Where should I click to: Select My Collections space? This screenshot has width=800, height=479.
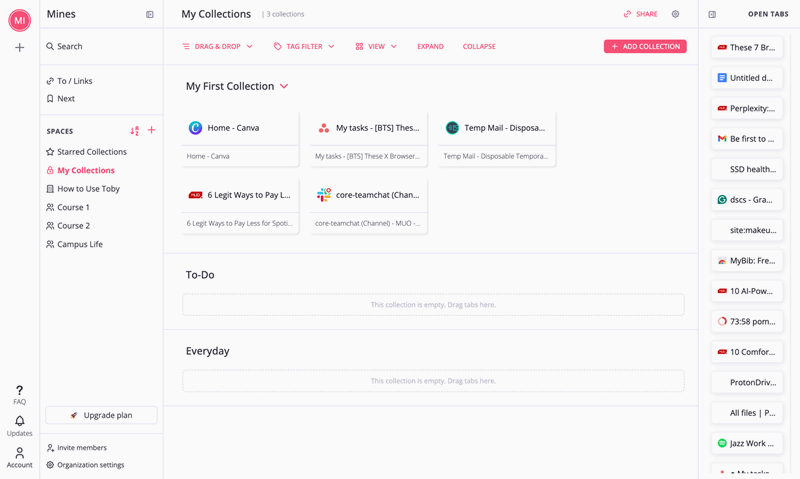pos(81,170)
